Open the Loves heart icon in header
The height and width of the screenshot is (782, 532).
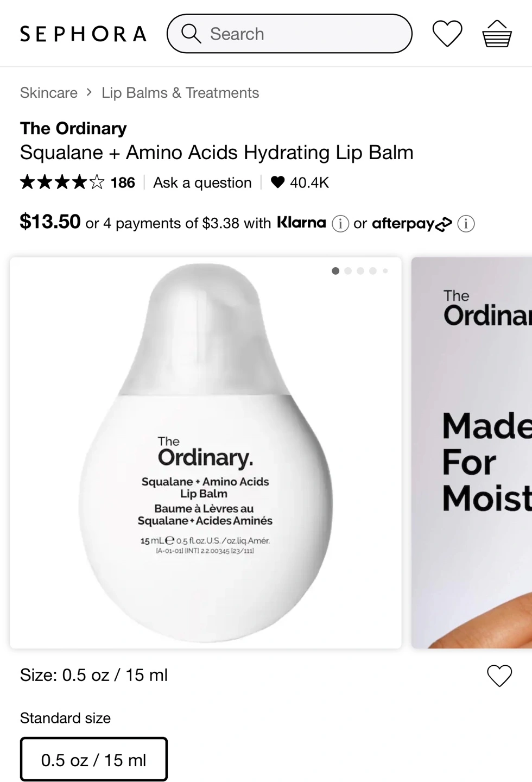447,34
